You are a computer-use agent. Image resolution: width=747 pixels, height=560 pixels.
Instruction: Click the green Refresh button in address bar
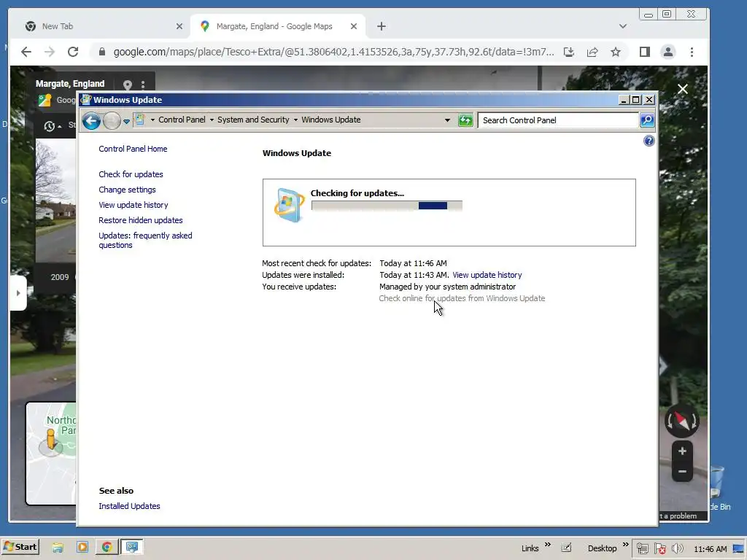465,120
